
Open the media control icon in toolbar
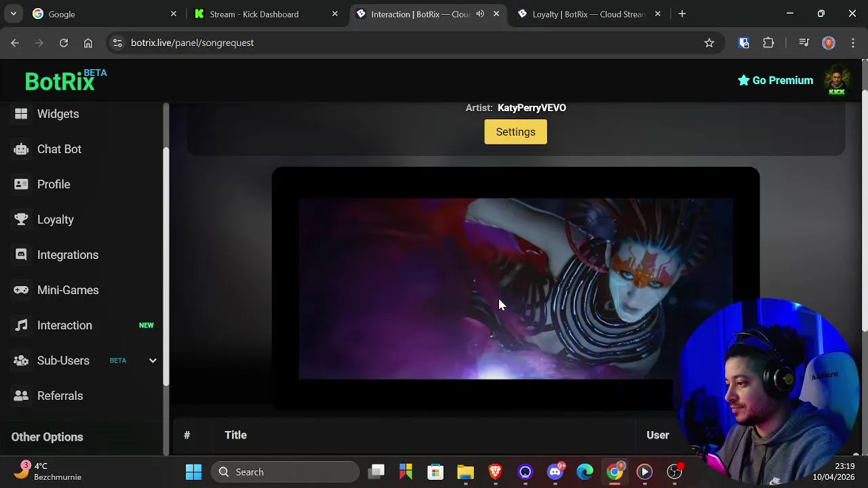point(804,43)
